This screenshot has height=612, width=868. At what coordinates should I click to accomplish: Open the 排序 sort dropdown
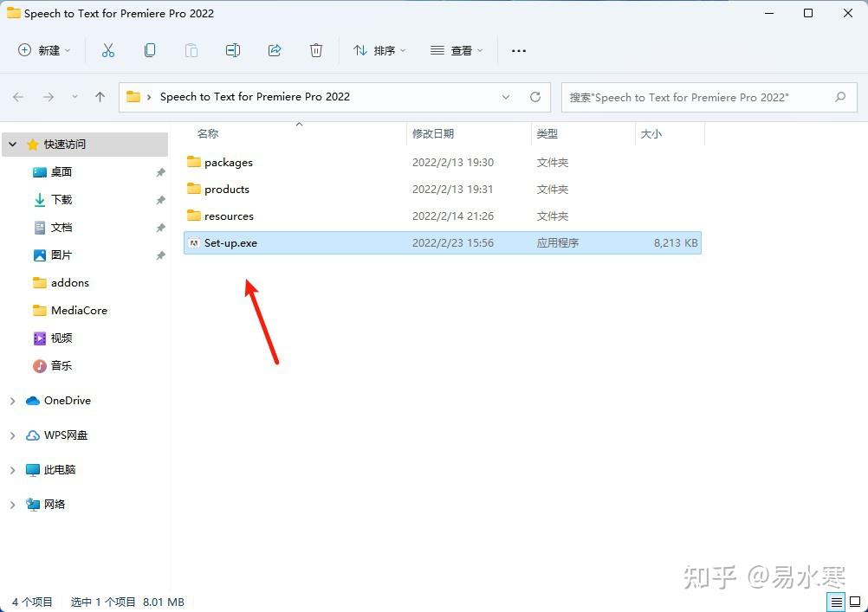(379, 50)
